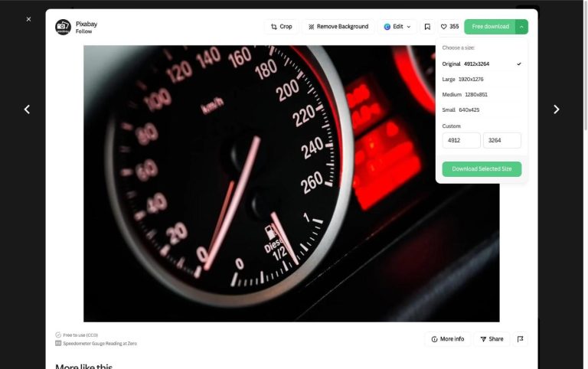Click the custom width field showing 4912

coord(461,141)
